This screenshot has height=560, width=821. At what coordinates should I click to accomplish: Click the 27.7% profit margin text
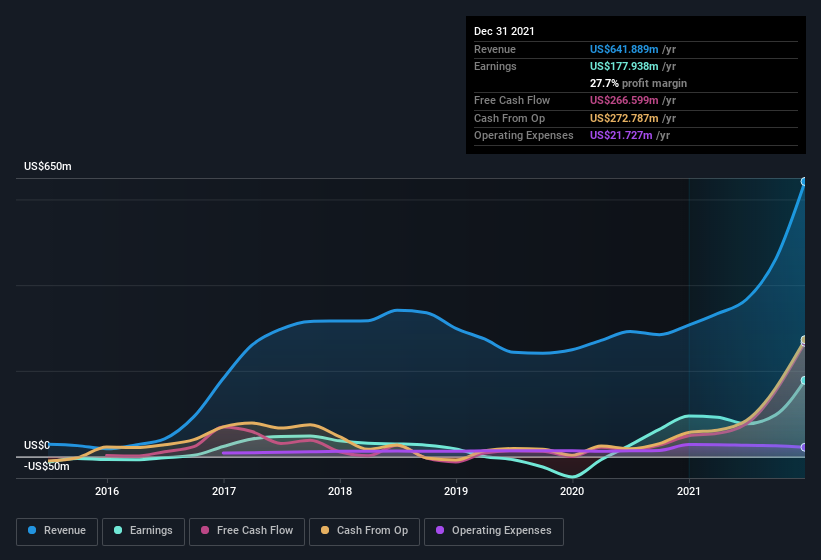click(638, 83)
